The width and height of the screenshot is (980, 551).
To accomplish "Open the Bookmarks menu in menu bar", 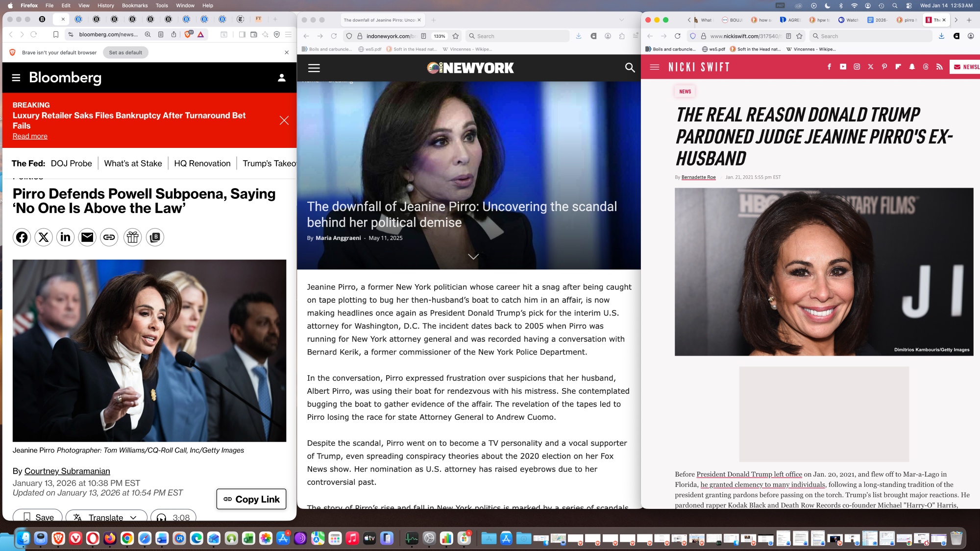I will coord(135,5).
